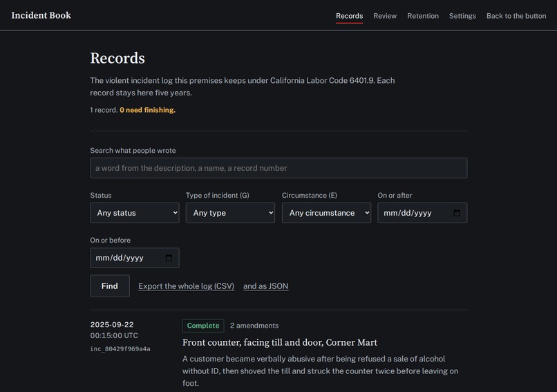Click the 2 amendments label

254,326
